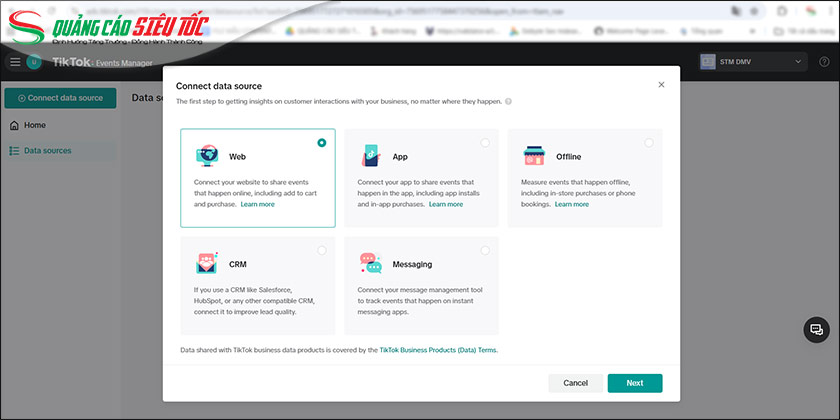Click the Next button
The height and width of the screenshot is (420, 840).
[635, 383]
